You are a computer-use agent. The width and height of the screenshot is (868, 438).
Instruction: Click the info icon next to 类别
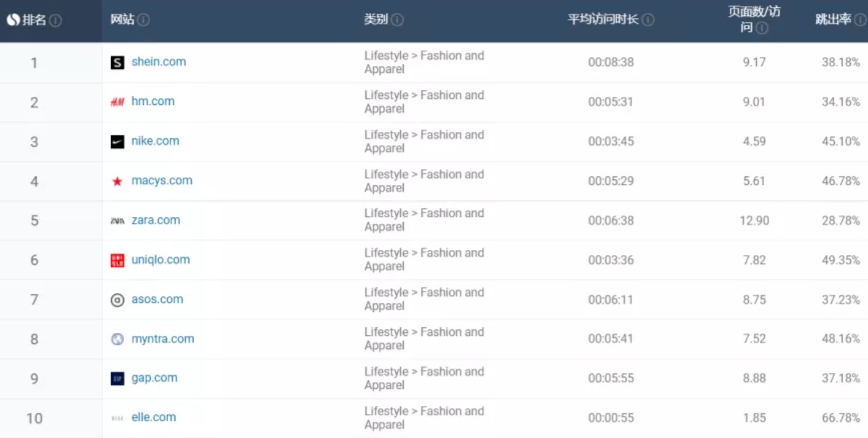coord(397,20)
